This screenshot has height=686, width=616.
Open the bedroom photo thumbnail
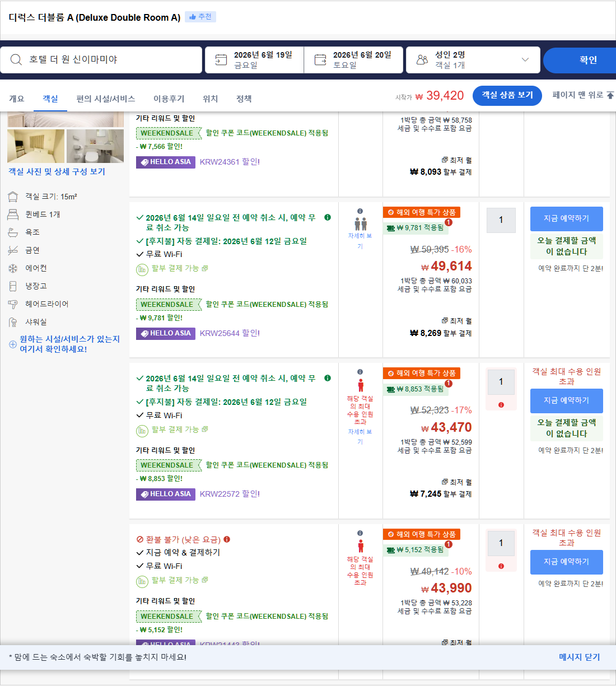(36, 146)
